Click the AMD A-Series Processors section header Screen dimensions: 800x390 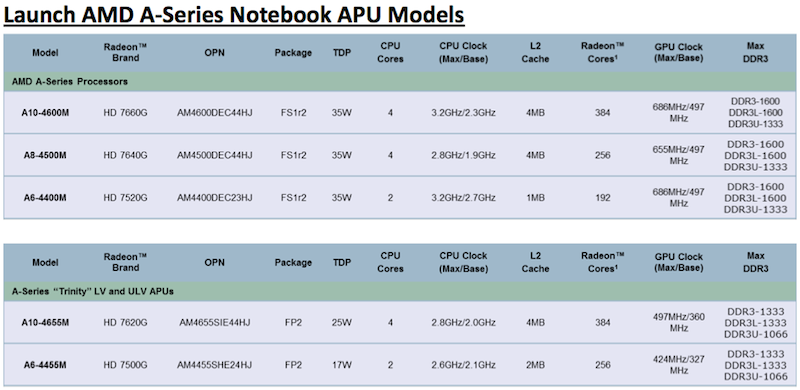pyautogui.click(x=69, y=82)
